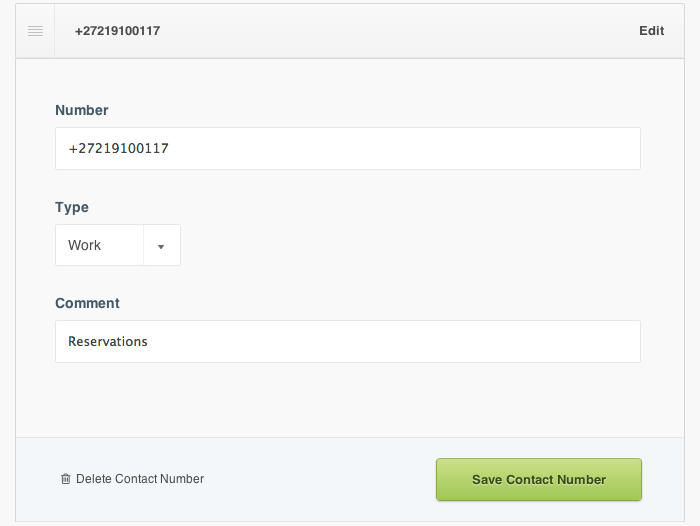The width and height of the screenshot is (700, 526).
Task: Click into the Number input field
Action: pyautogui.click(x=347, y=148)
